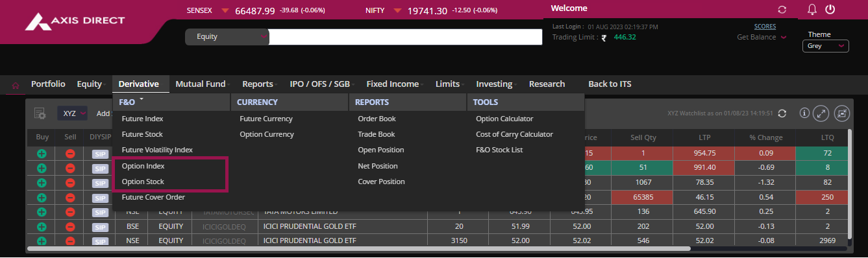
Task: Launch Cost of Carry Calculator
Action: click(x=515, y=135)
